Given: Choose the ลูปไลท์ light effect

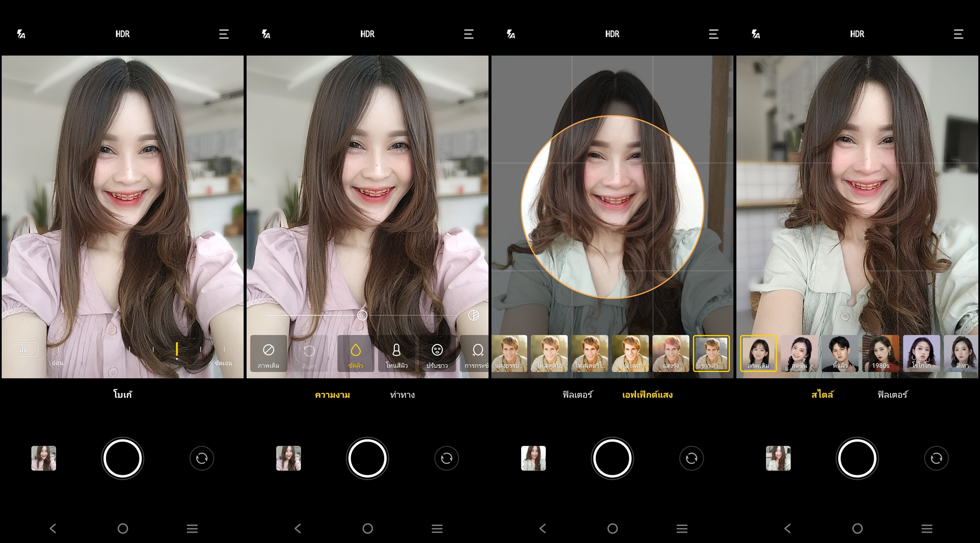Looking at the screenshot, I should (x=631, y=354).
